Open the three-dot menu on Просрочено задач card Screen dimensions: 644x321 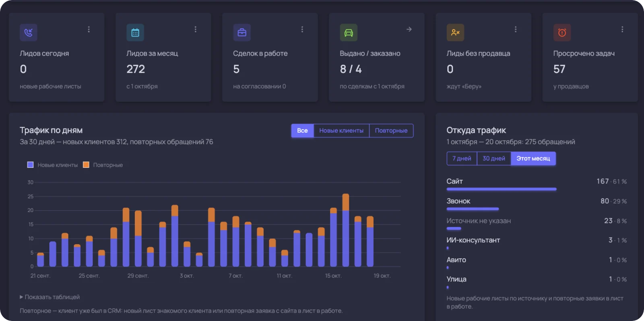(622, 29)
